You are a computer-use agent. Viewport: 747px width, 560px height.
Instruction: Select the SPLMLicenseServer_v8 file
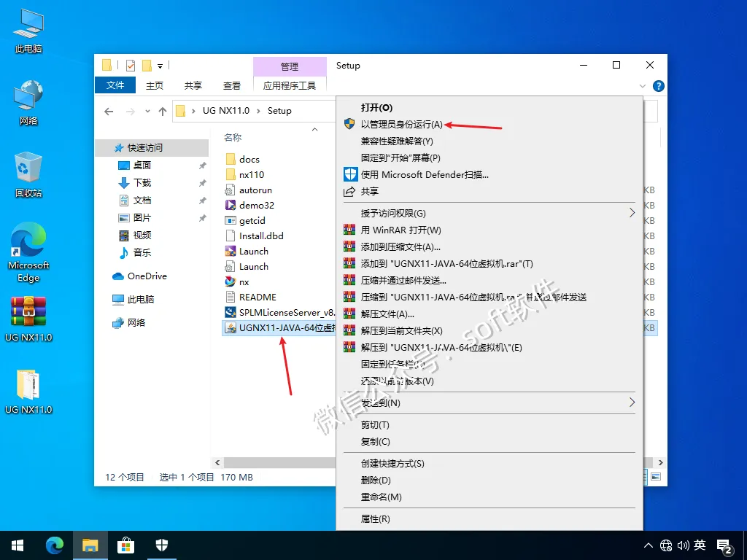pos(286,312)
